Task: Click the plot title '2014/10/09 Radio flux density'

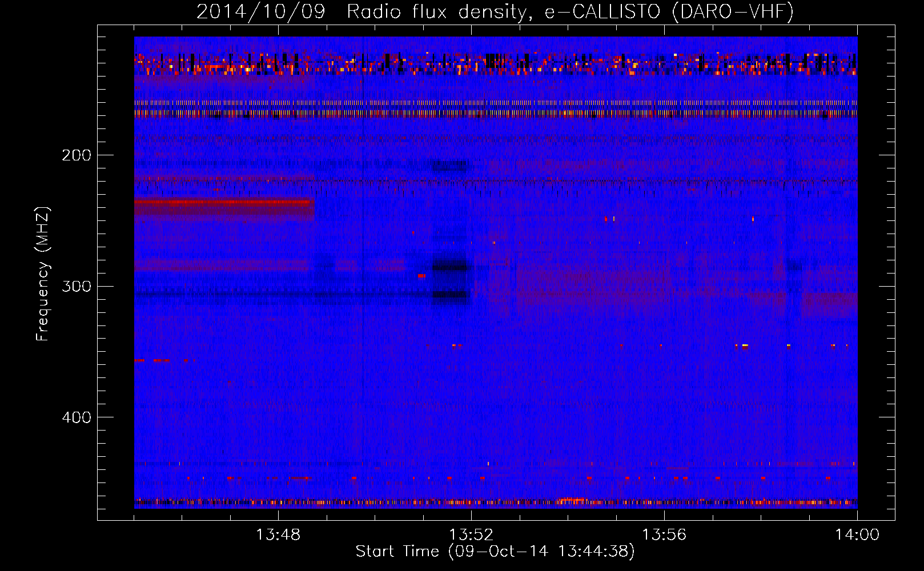Action: pyautogui.click(x=495, y=11)
